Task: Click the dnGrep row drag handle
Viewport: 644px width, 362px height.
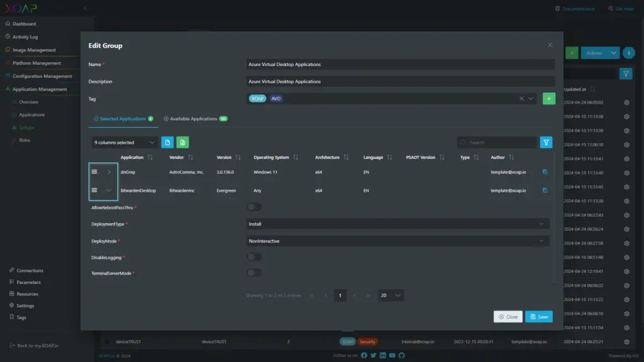Action: tap(94, 172)
